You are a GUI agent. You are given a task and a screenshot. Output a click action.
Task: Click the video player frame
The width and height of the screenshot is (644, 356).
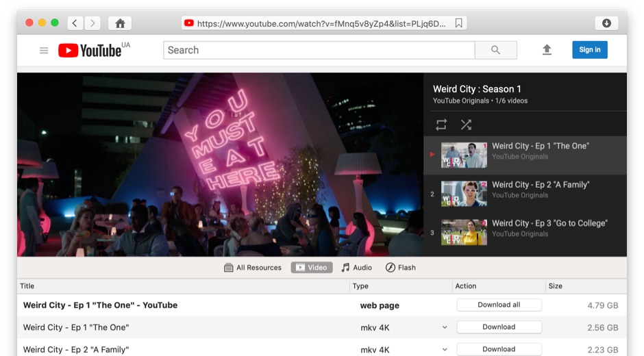(220, 165)
